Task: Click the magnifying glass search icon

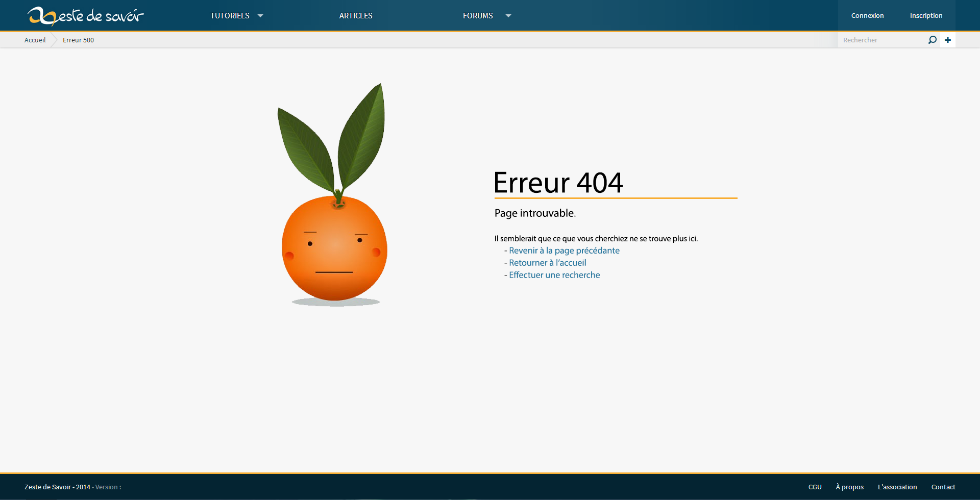Action: [x=932, y=40]
